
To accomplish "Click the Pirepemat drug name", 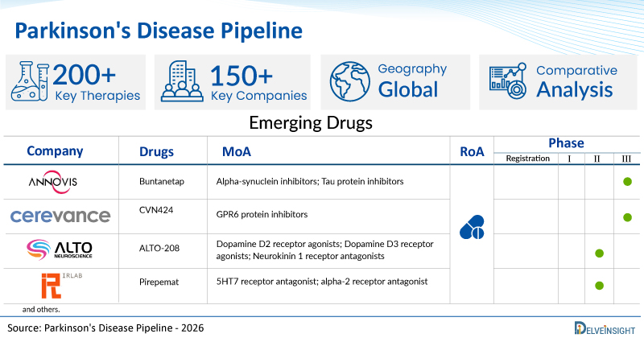I will (x=159, y=282).
